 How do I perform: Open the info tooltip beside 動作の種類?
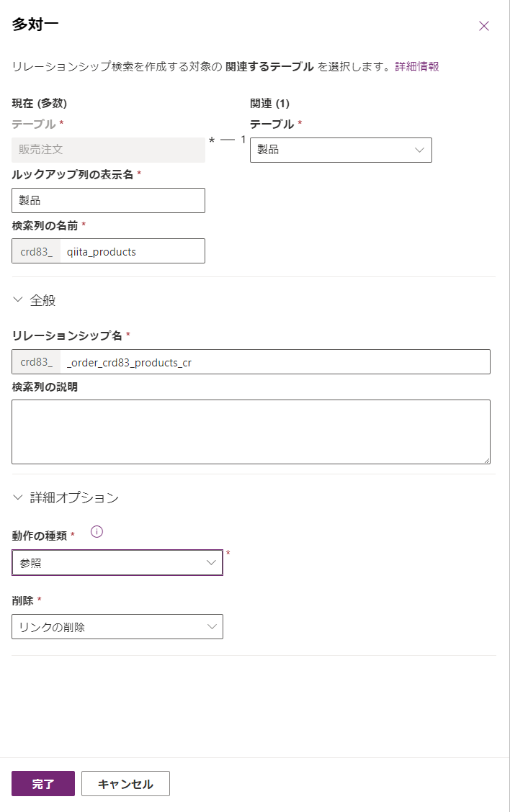[x=97, y=531]
